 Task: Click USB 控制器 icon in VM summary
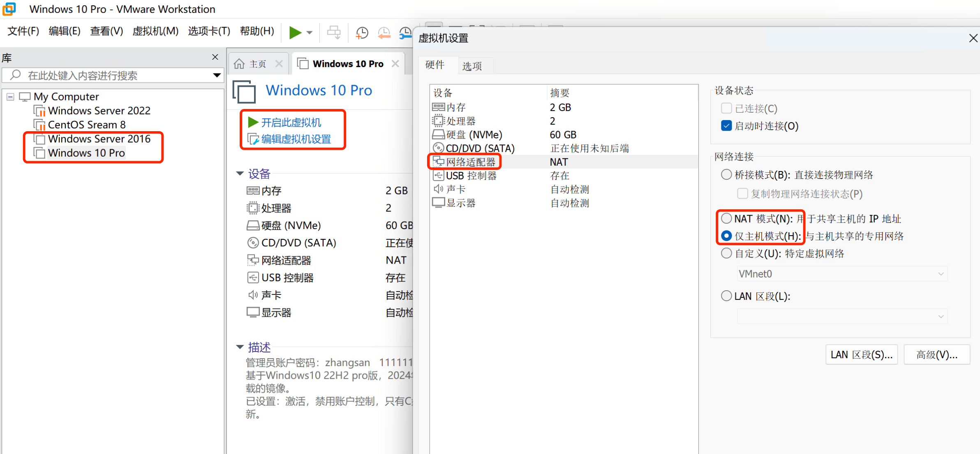[253, 278]
